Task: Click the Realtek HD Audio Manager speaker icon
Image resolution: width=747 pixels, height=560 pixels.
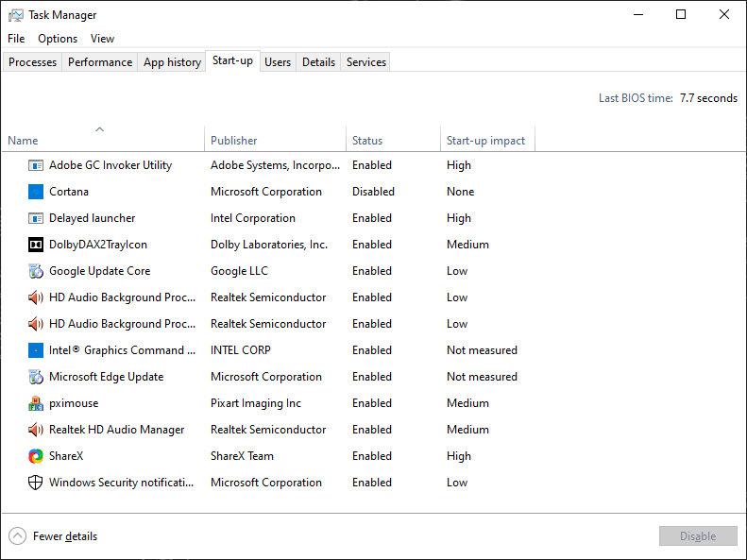Action: pos(36,430)
